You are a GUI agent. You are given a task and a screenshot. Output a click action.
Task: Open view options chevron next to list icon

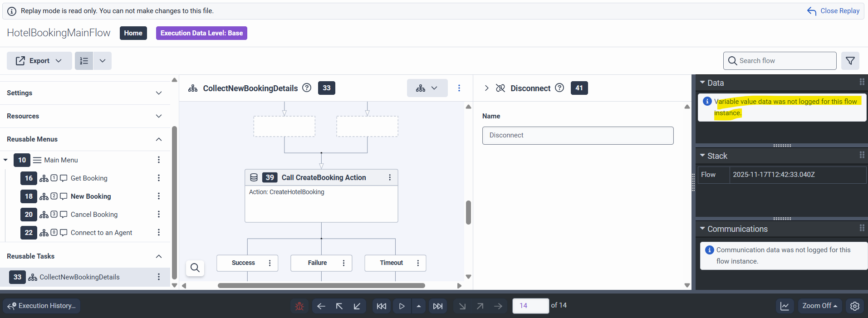(103, 61)
